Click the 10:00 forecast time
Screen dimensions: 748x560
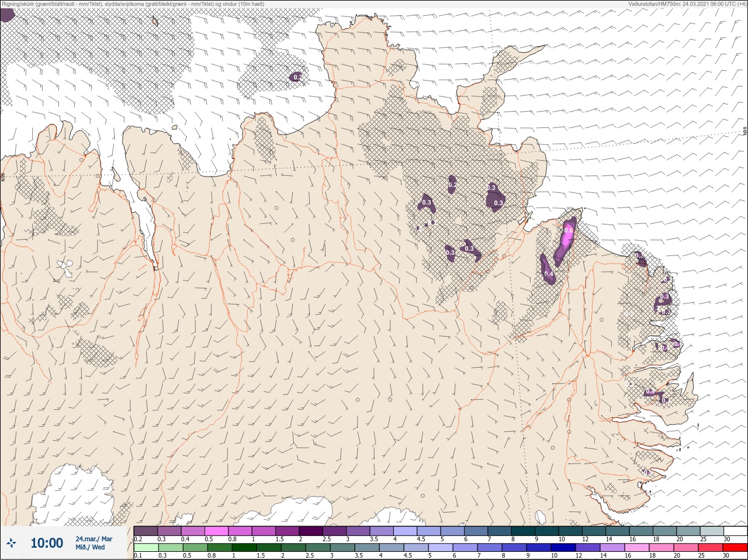(47, 543)
